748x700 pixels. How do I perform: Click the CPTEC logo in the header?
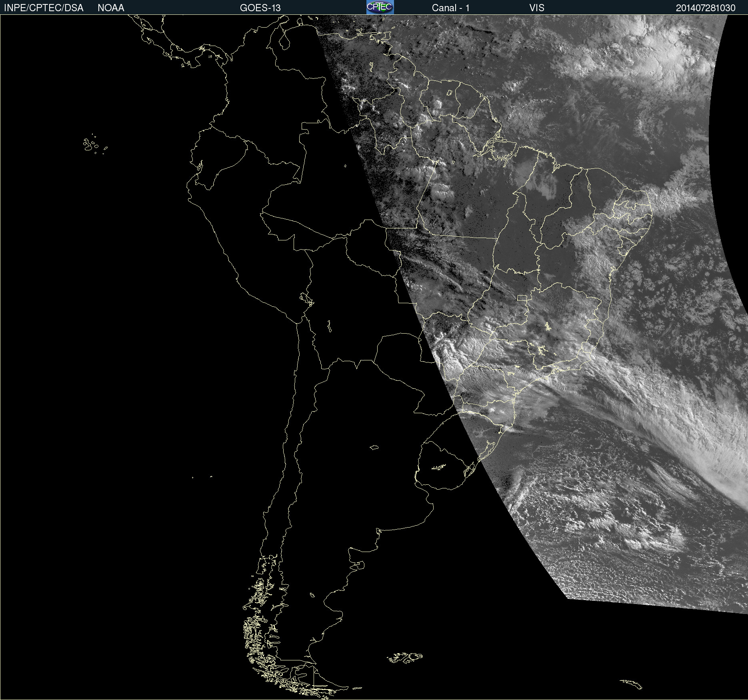pyautogui.click(x=380, y=7)
